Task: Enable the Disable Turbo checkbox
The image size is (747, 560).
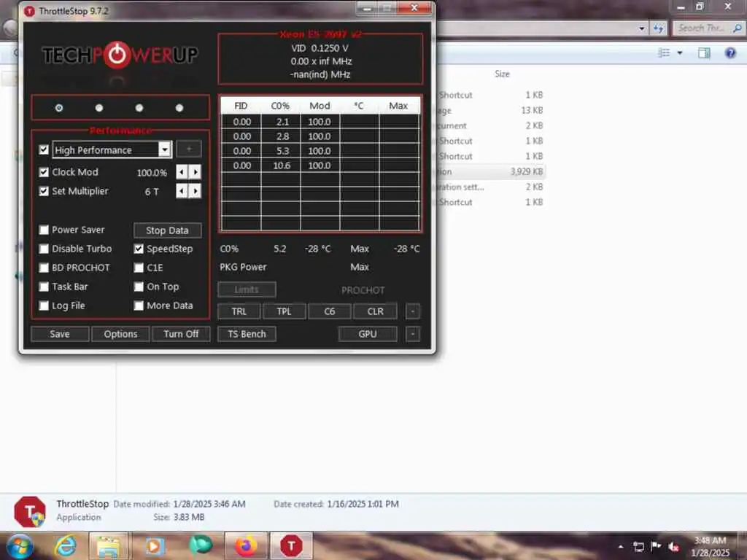Action: pyautogui.click(x=44, y=249)
